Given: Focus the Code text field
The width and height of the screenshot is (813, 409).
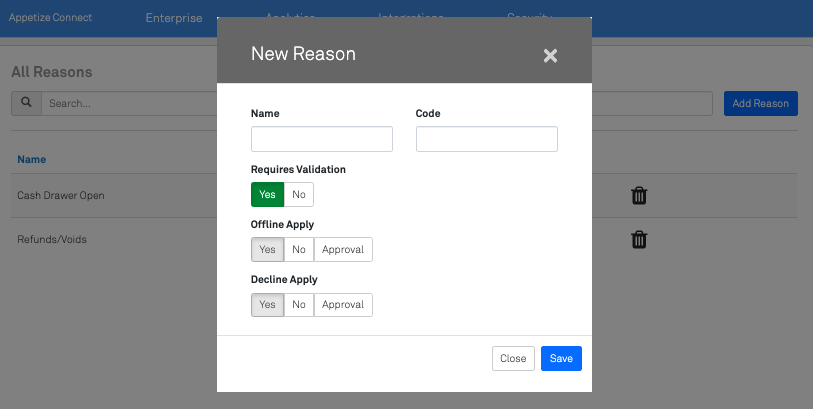Looking at the screenshot, I should click(x=486, y=139).
